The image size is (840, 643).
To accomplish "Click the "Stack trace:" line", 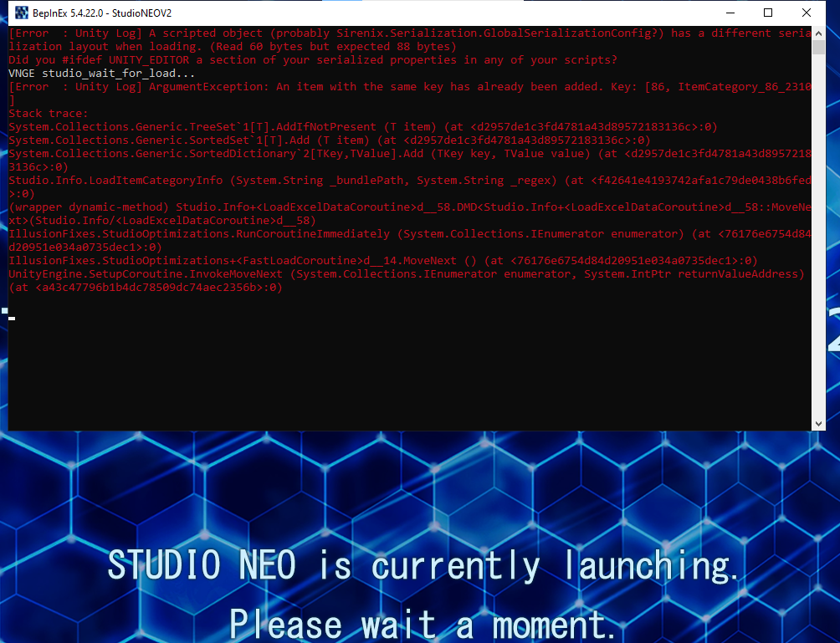I will click(48, 114).
